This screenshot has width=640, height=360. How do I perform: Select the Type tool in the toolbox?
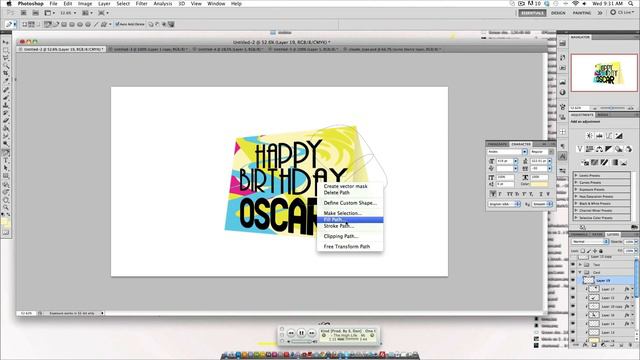[6, 161]
